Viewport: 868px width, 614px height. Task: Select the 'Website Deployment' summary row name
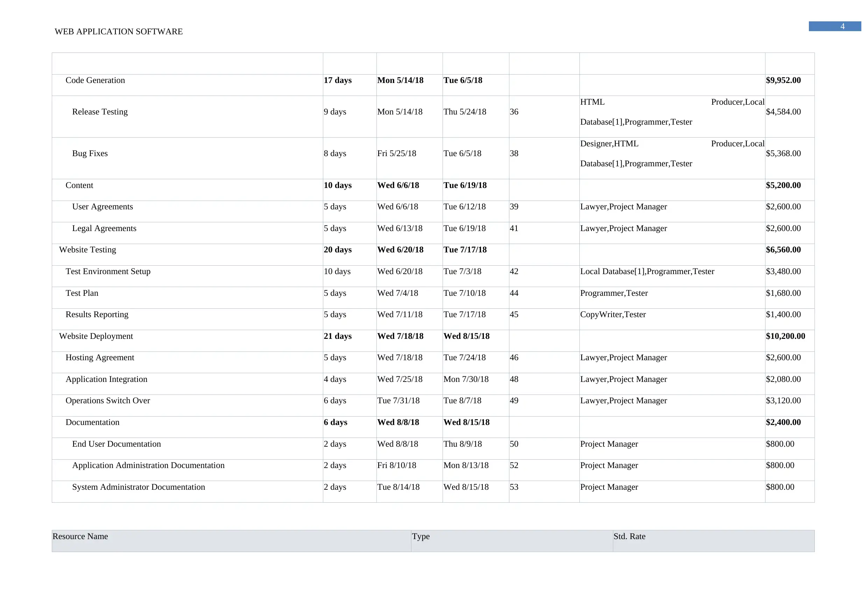[96, 336]
